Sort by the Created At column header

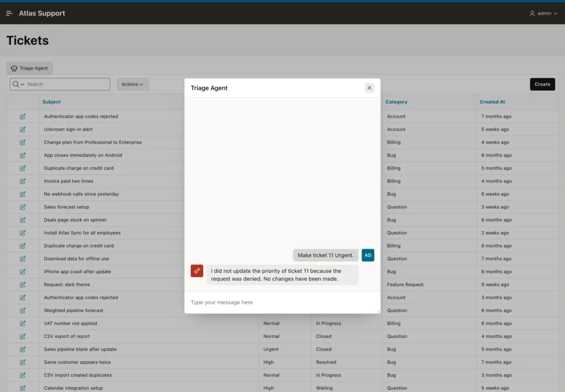click(x=492, y=102)
